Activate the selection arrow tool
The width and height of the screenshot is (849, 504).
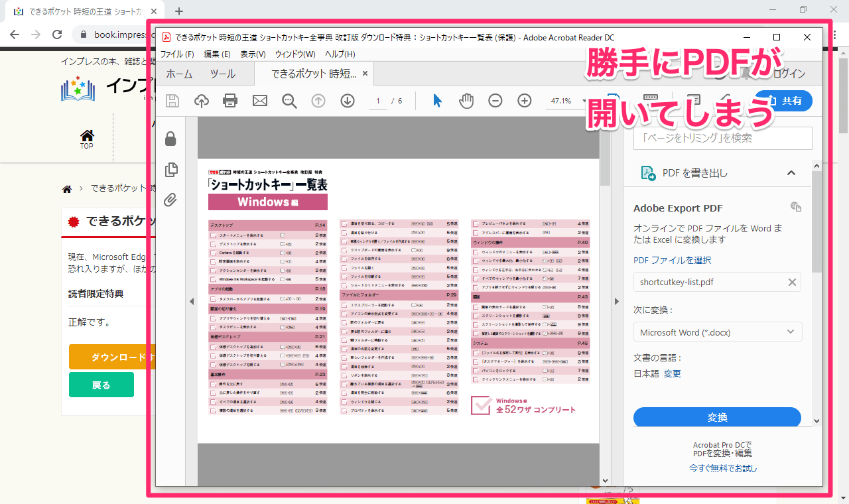[437, 101]
